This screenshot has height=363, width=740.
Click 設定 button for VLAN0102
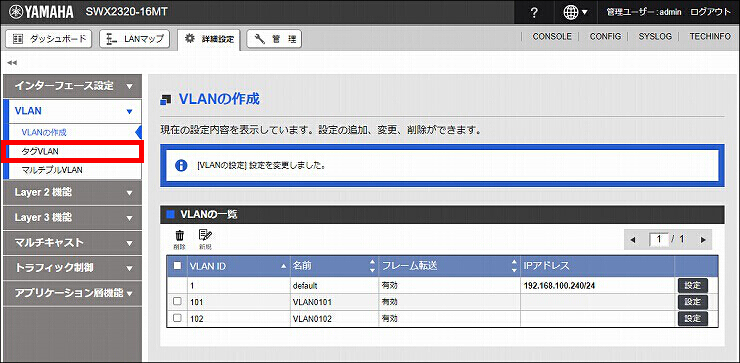tap(693, 319)
